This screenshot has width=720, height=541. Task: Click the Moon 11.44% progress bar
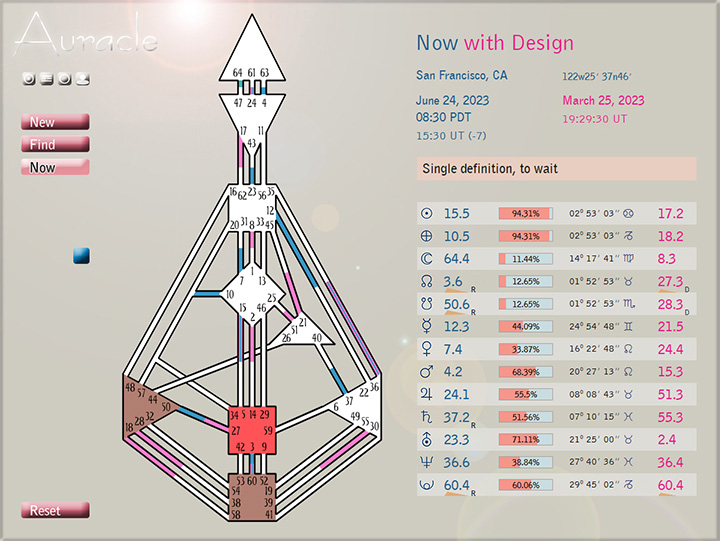pos(526,258)
